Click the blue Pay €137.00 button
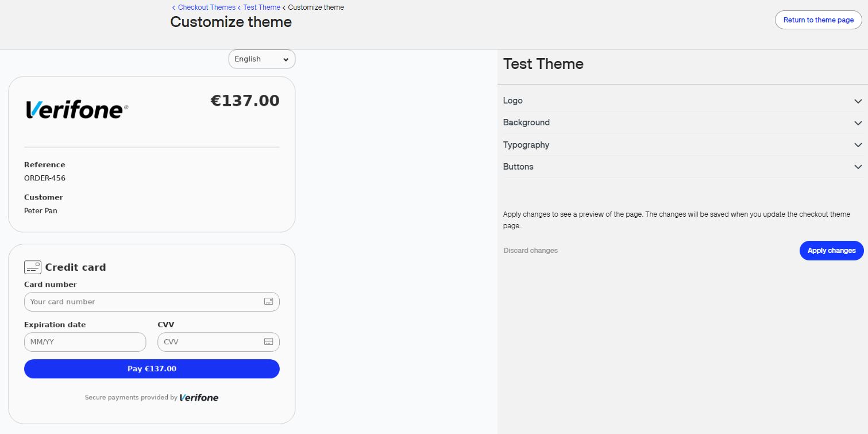The height and width of the screenshot is (434, 868). 152,369
